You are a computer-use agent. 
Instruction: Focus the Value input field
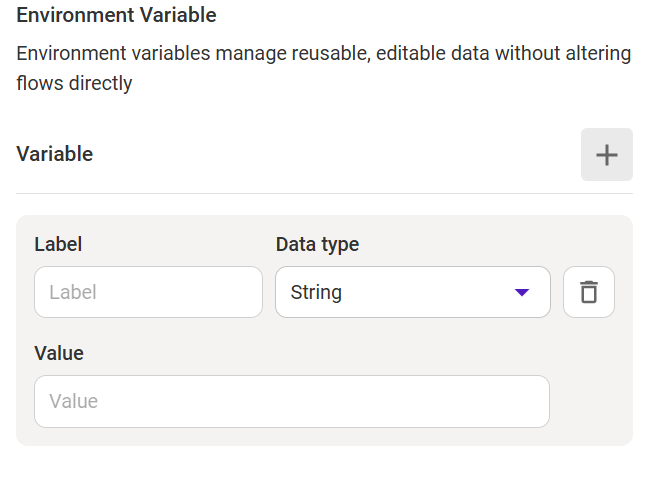291,401
